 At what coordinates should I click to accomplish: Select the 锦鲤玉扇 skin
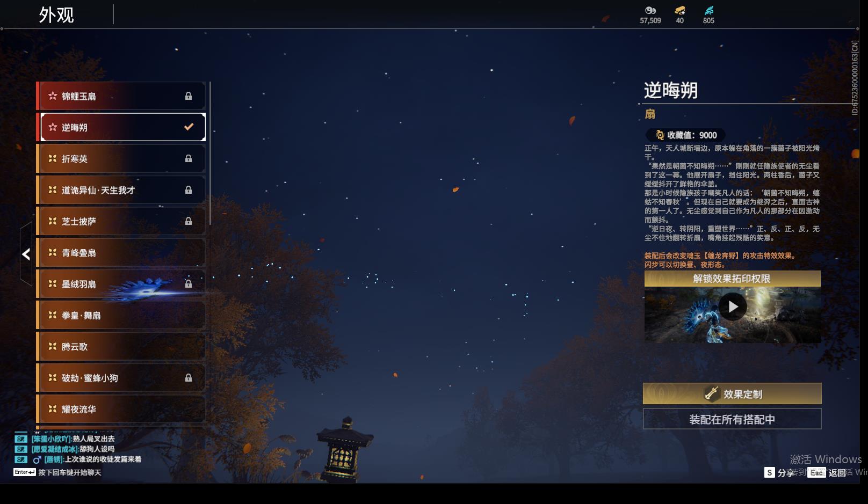tap(121, 96)
